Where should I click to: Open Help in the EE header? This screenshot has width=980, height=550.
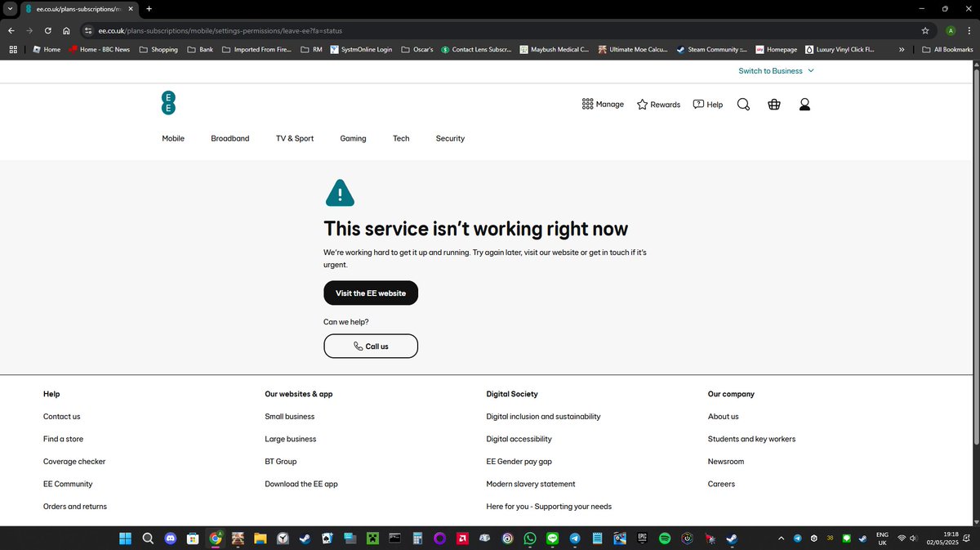707,105
